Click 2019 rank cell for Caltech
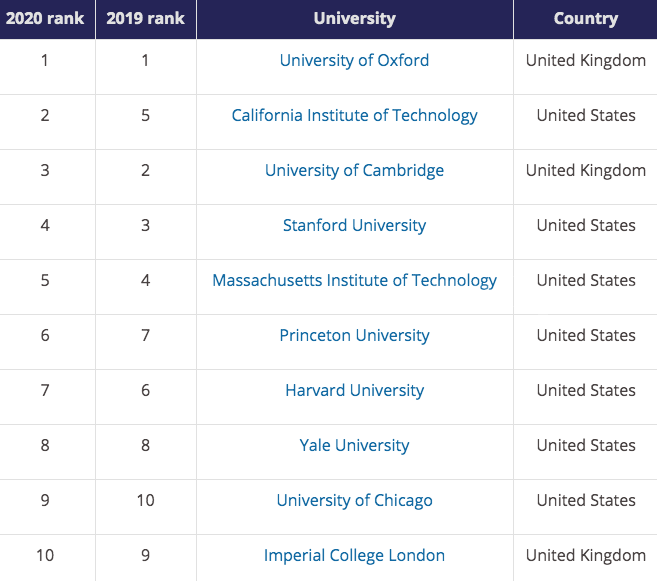Viewport: 657px width, 581px height. tap(145, 115)
